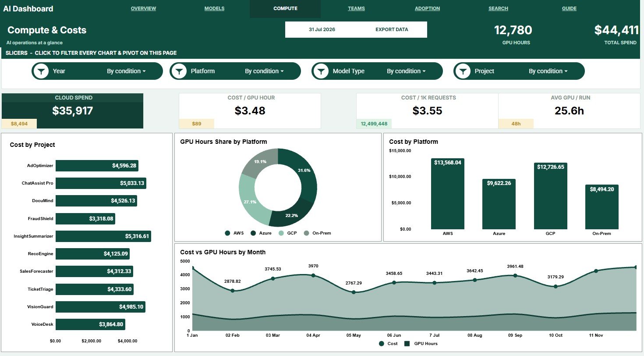Open the Search tab

pyautogui.click(x=498, y=8)
